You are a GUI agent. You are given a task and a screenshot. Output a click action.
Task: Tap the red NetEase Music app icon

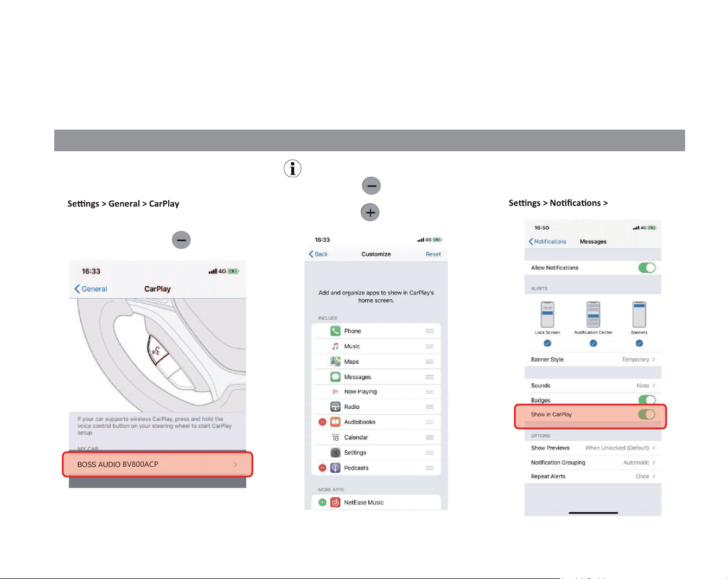click(335, 502)
